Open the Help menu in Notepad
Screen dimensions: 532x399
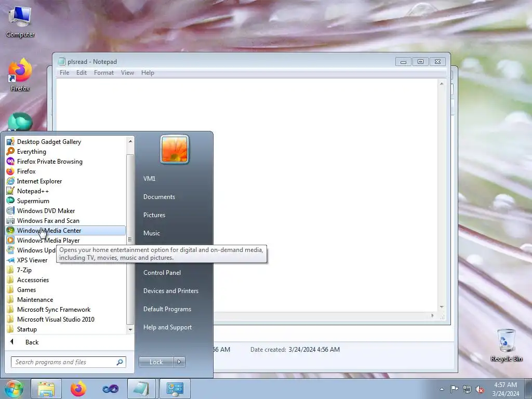148,73
